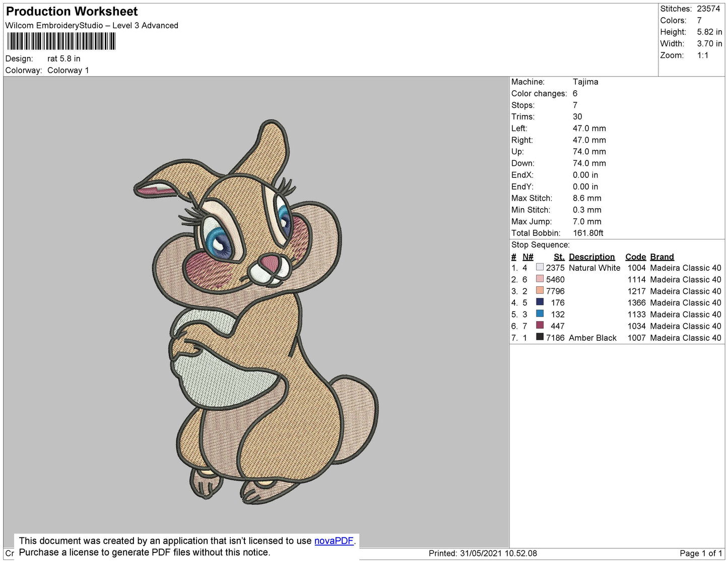
Task: Click the Max Stitch value '8.6 mm'
Action: tap(587, 199)
